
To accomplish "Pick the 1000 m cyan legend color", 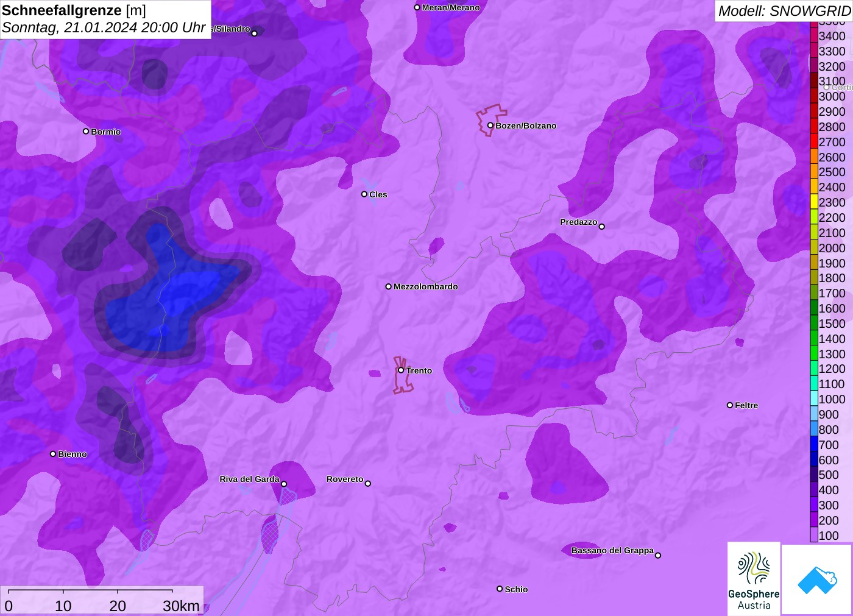I will pyautogui.click(x=814, y=399).
